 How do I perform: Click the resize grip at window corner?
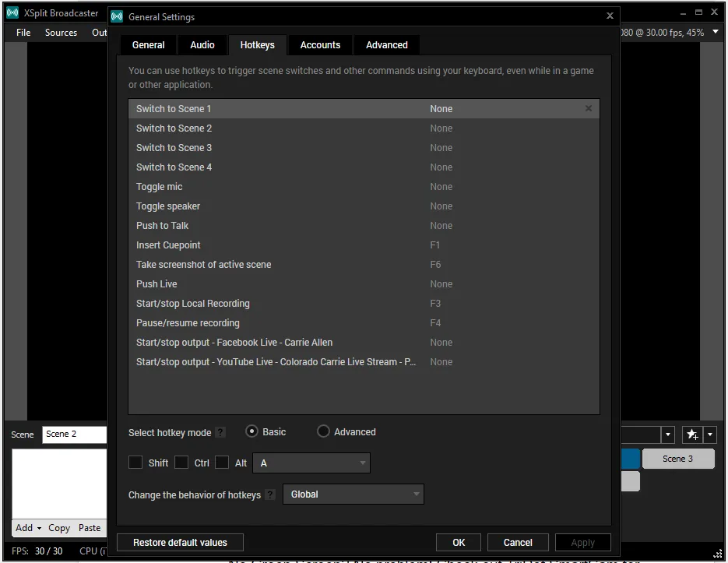[718, 553]
